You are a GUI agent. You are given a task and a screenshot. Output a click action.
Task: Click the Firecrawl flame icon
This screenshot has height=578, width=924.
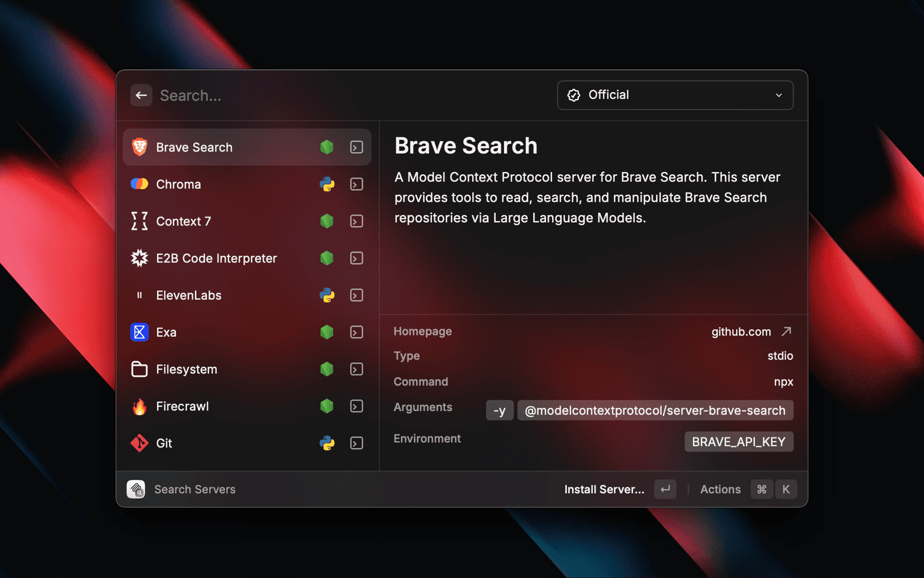[x=140, y=406]
